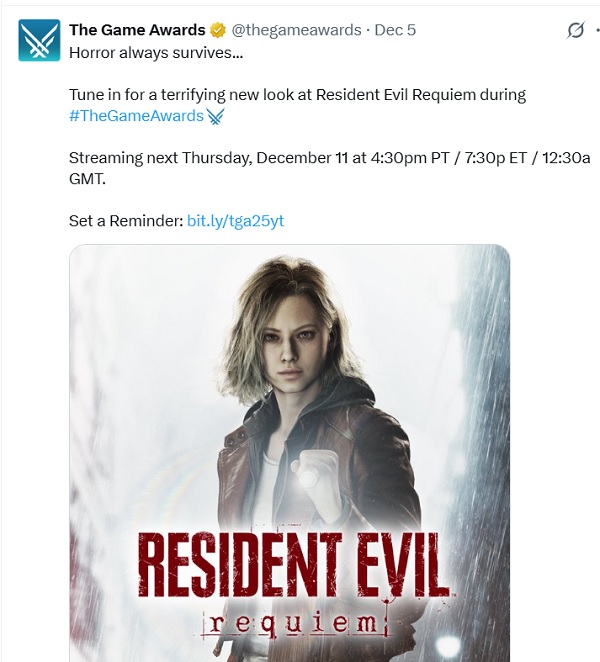The width and height of the screenshot is (600, 662).
Task: Follow the #TheGameAwards hashtag
Action: [136, 116]
